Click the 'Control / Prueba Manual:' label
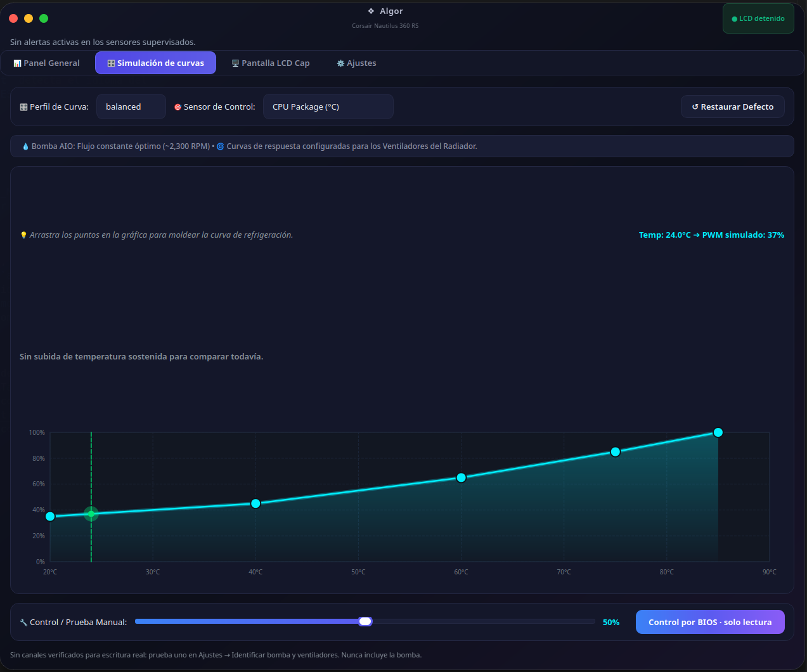 tap(78, 622)
